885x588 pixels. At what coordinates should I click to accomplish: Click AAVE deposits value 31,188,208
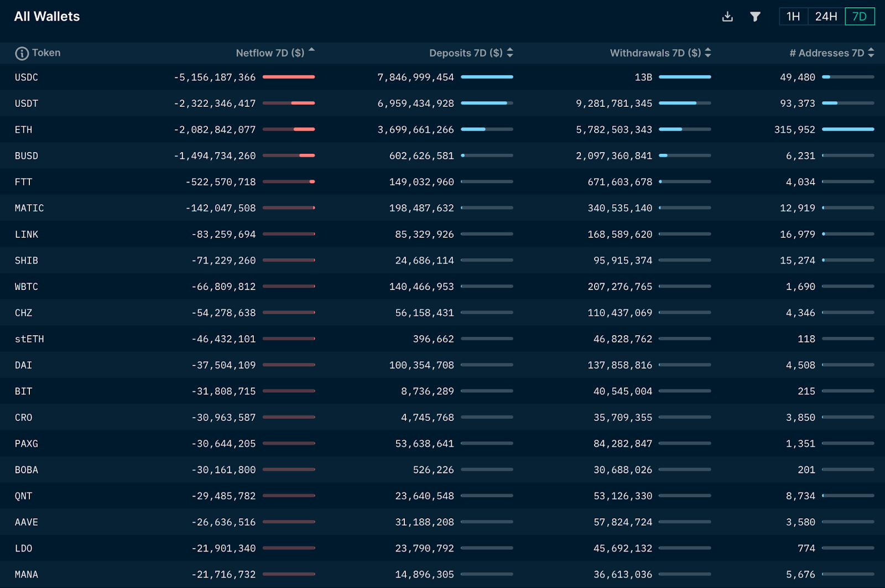(x=424, y=522)
